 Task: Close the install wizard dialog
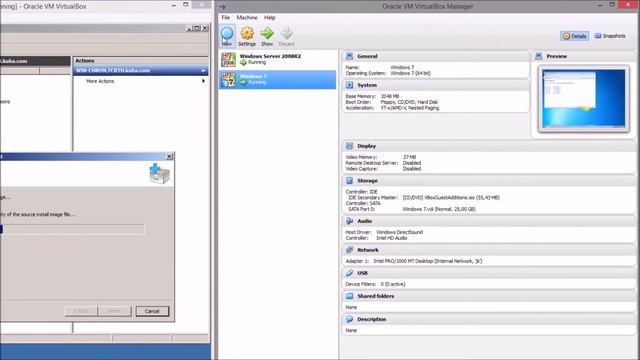(x=169, y=157)
